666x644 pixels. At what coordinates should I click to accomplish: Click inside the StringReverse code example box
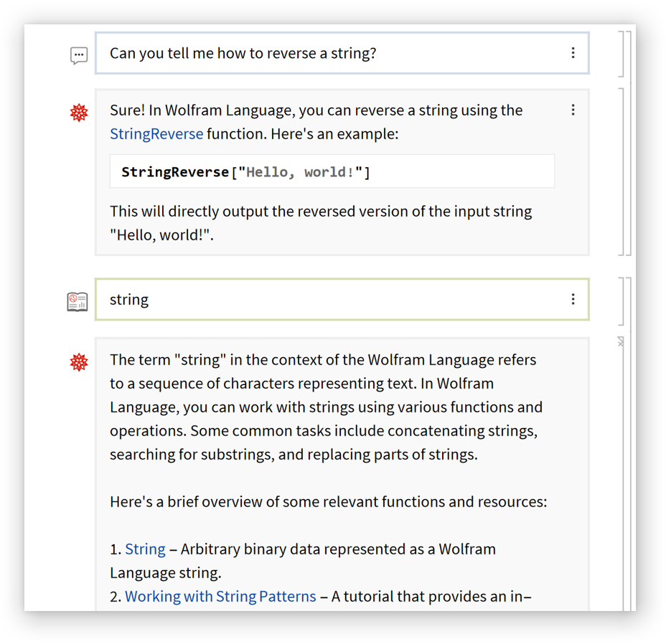click(x=332, y=172)
